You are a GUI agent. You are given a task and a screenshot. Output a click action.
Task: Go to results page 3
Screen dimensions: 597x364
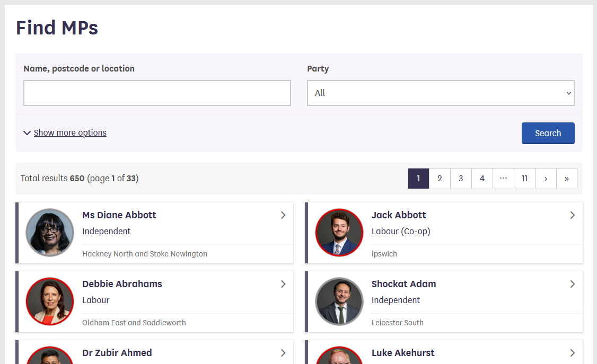coord(461,179)
